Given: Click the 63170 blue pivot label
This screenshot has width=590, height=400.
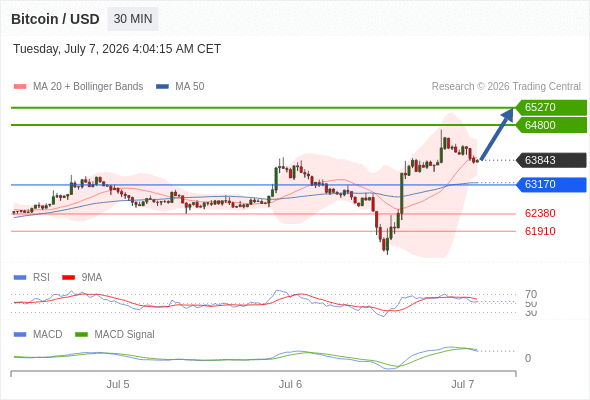Looking at the screenshot, I should [x=551, y=184].
